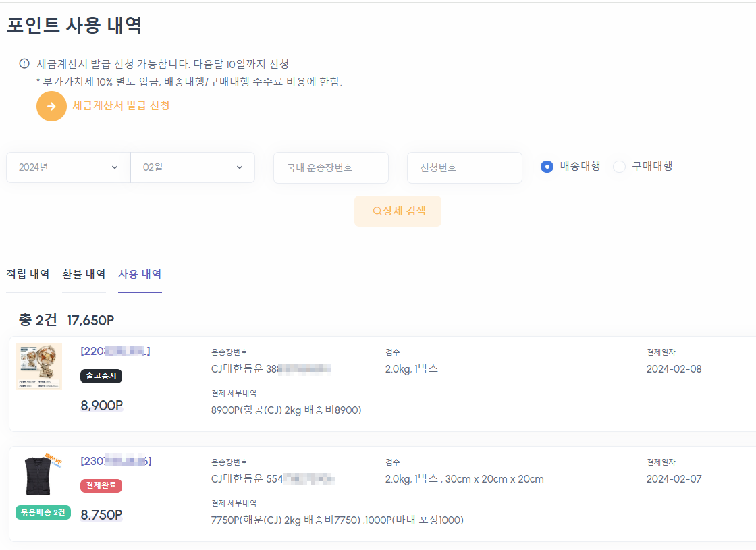Click the info icon beside tax invoice notice
Screen dimensions: 756x550
click(x=24, y=64)
